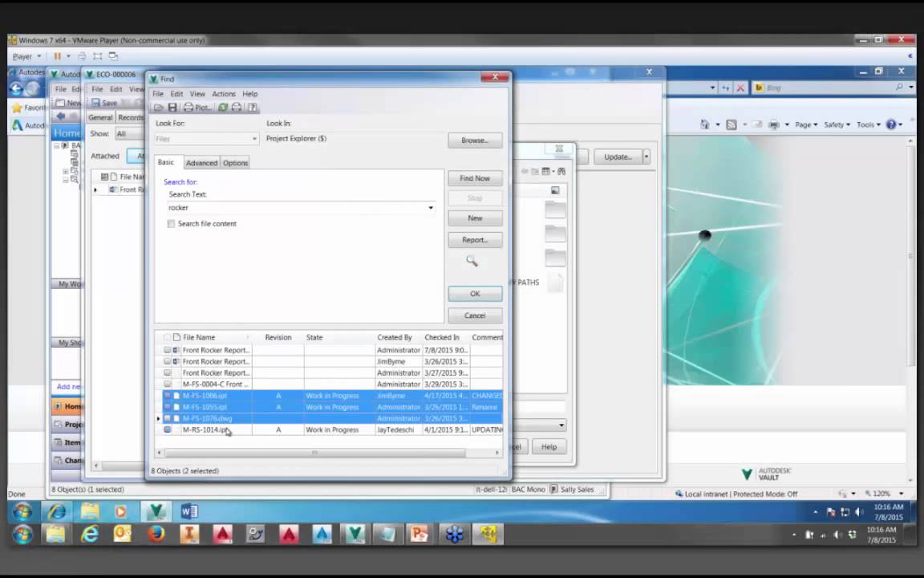The width and height of the screenshot is (924, 578).
Task: Click horizontal scrollbar in Find results list
Action: pyautogui.click(x=314, y=453)
